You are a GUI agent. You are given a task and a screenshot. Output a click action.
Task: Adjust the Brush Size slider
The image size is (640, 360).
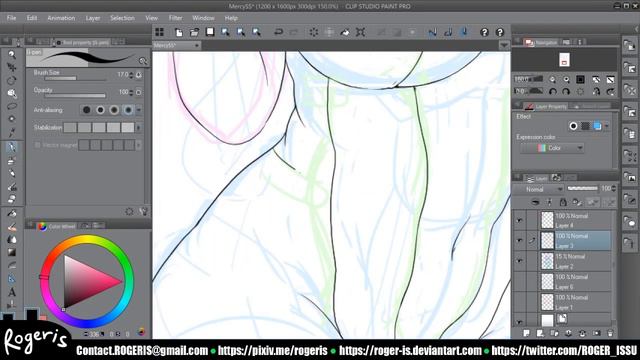pyautogui.click(x=76, y=78)
